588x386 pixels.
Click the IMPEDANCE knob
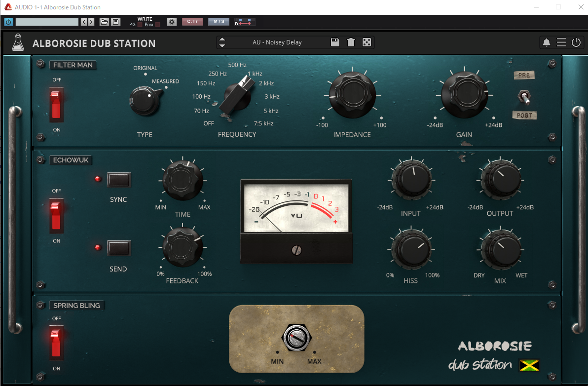coord(352,95)
